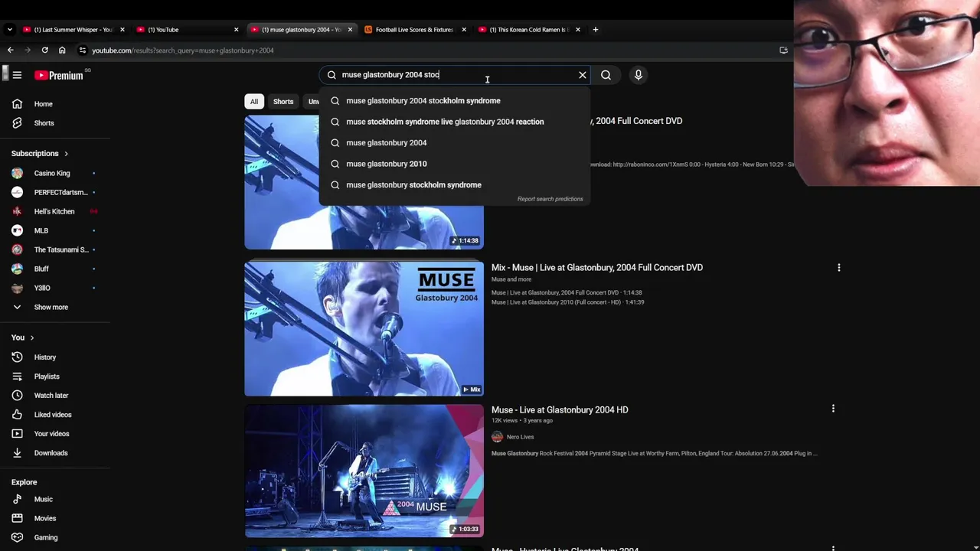Switch to 'Football Live Scores & Fixtures' tab
This screenshot has height=551, width=980.
click(x=414, y=30)
